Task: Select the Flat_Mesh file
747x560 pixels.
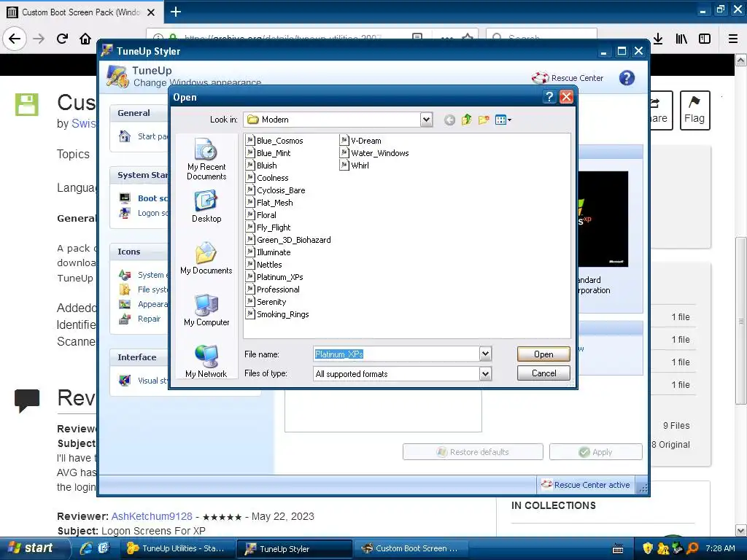Action: [x=270, y=203]
